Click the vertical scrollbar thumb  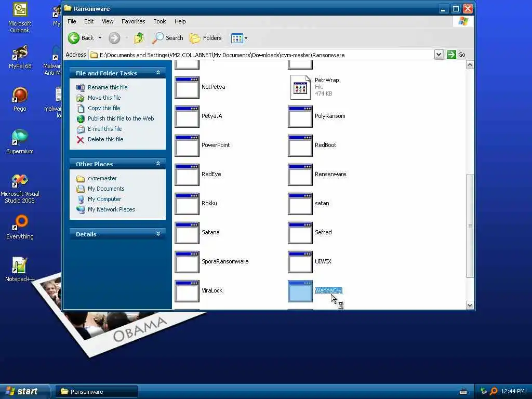[x=470, y=226]
